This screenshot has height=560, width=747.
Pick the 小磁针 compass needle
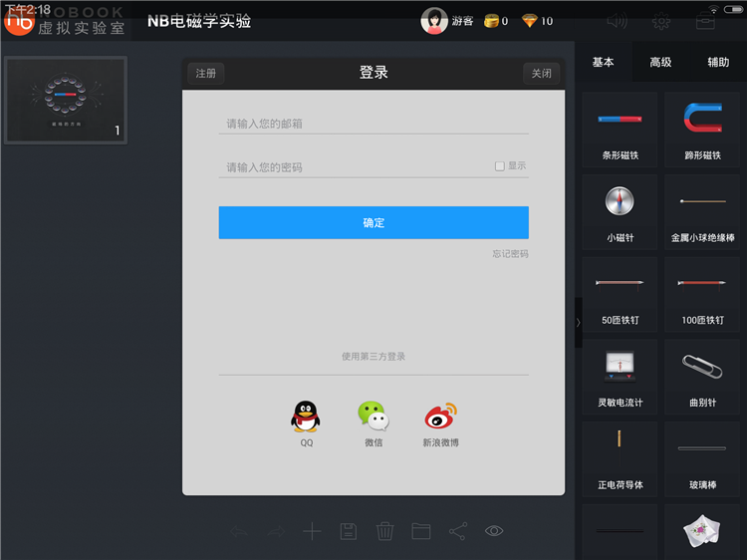[620, 212]
